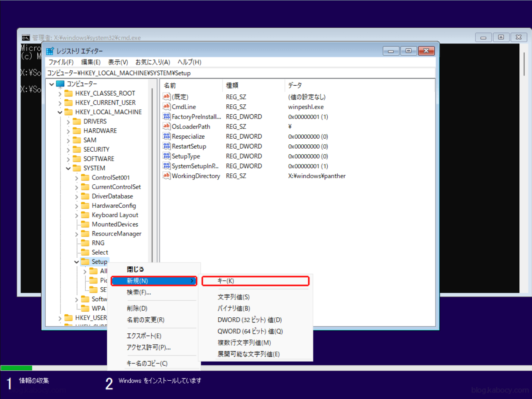
Task: Expand the HKEY_CURRENT_USER key
Action: [60, 103]
